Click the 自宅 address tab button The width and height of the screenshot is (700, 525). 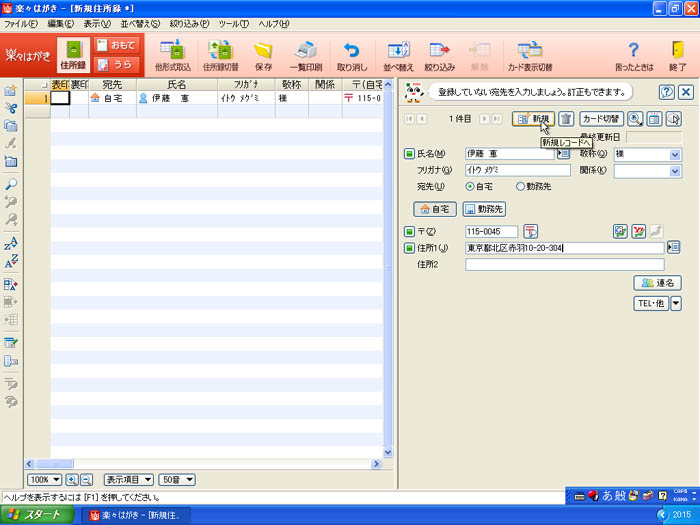point(435,209)
